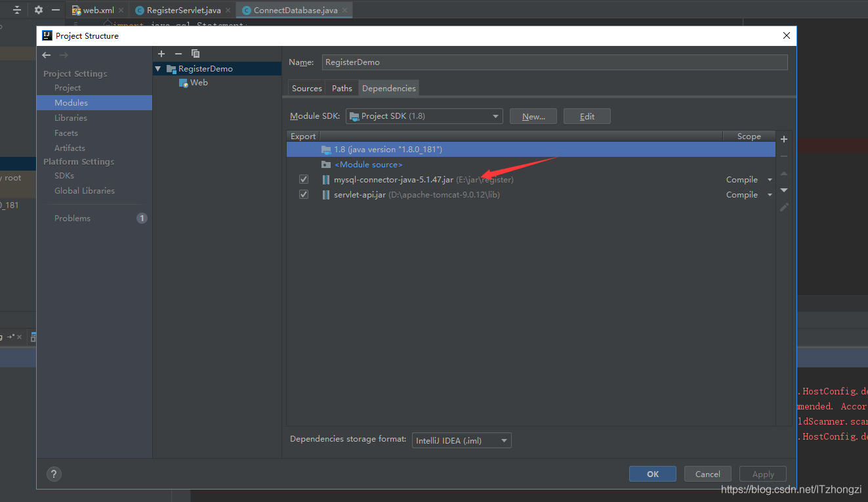Viewport: 868px width, 502px height.
Task: Open the help question mark
Action: [54, 474]
